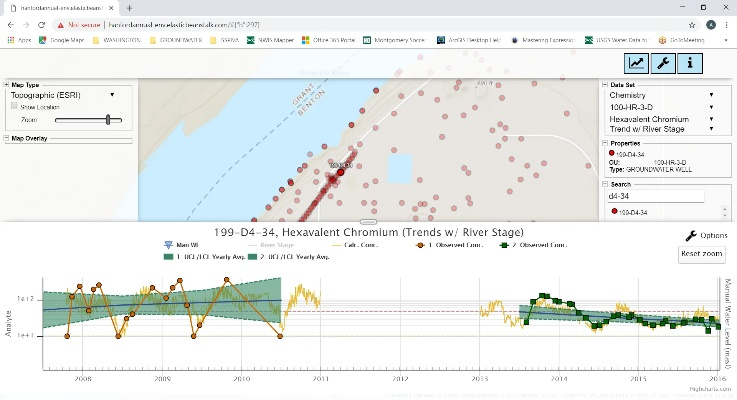Click the wrench icon beside Options

tap(690, 236)
